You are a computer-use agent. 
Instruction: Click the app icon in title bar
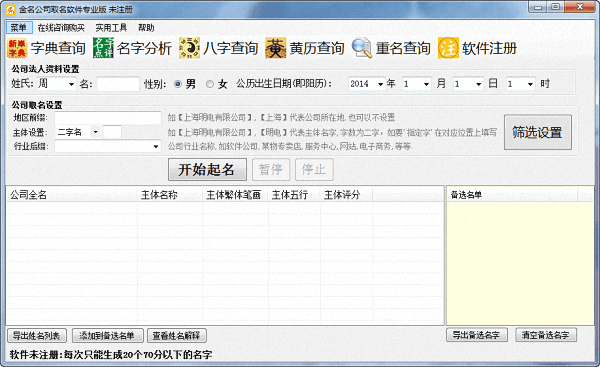(11, 9)
